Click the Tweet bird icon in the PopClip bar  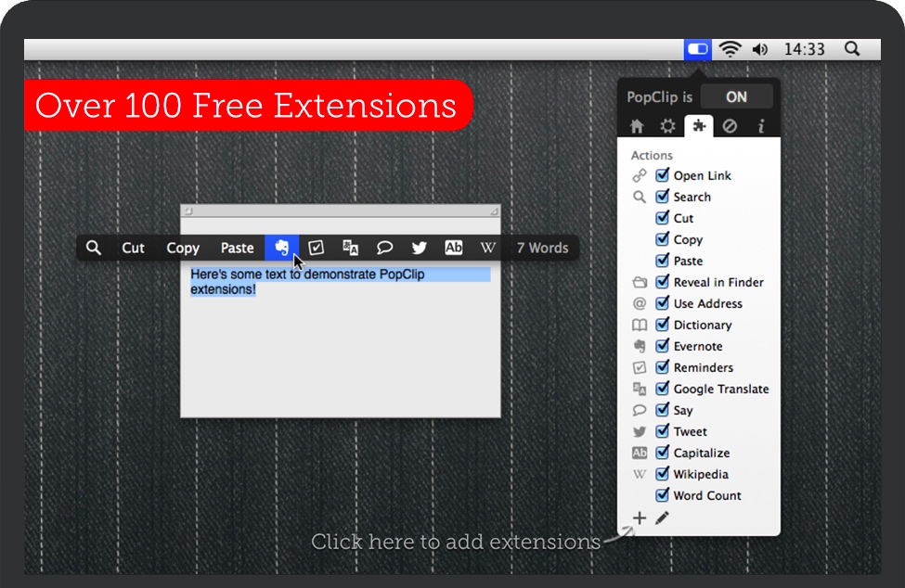tap(419, 248)
